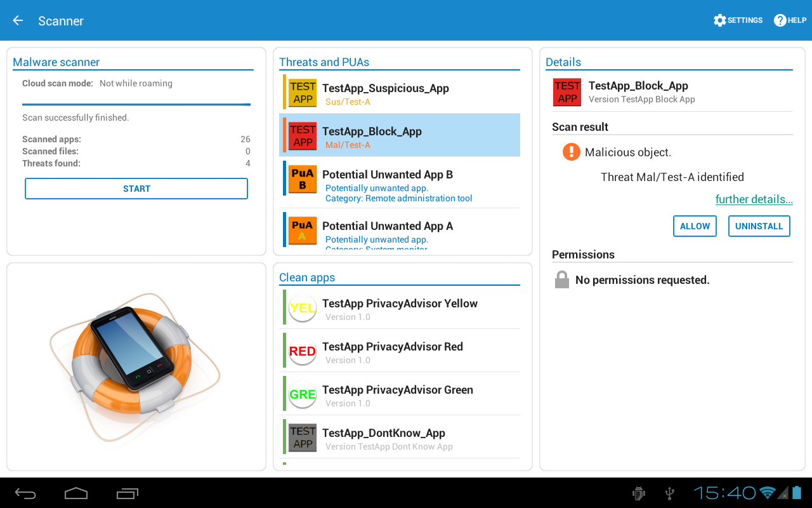The image size is (812, 508).
Task: Click the scan progress bar under cloud scan mode
Action: click(x=136, y=104)
